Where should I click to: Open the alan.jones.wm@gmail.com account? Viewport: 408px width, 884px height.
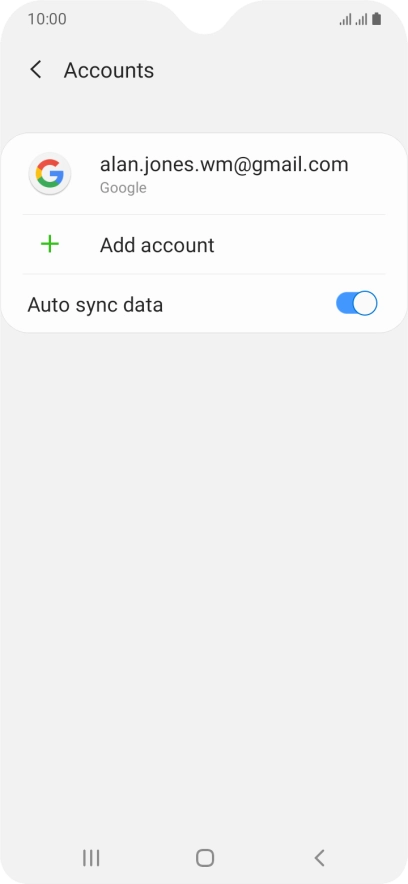204,174
